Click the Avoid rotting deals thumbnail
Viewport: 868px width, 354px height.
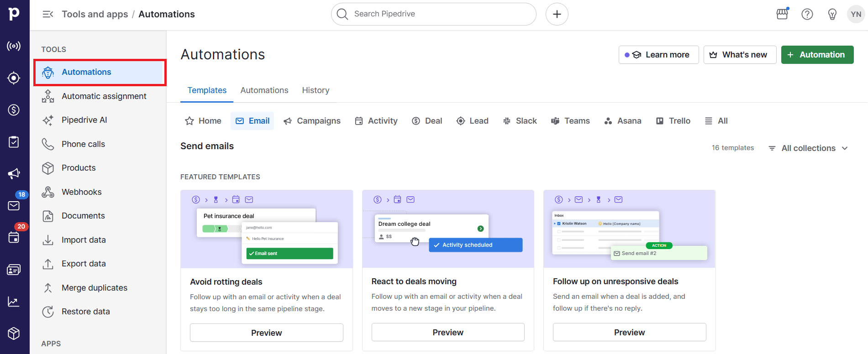coord(267,229)
